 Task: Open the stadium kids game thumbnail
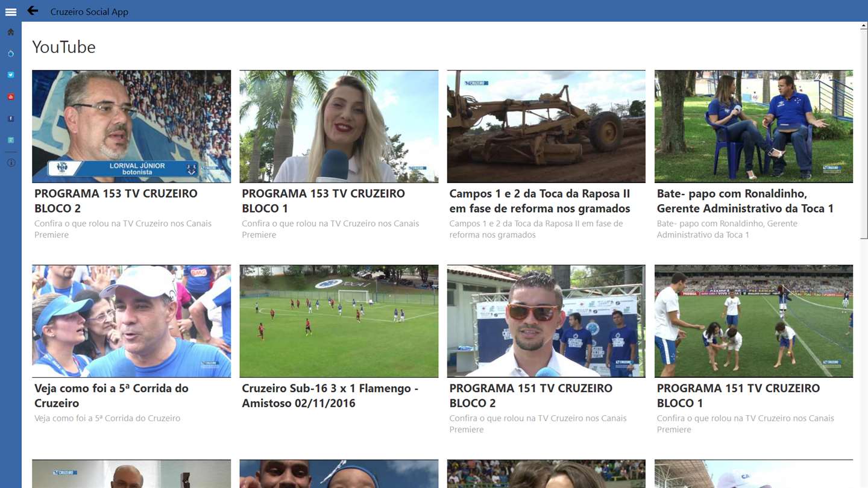point(753,321)
